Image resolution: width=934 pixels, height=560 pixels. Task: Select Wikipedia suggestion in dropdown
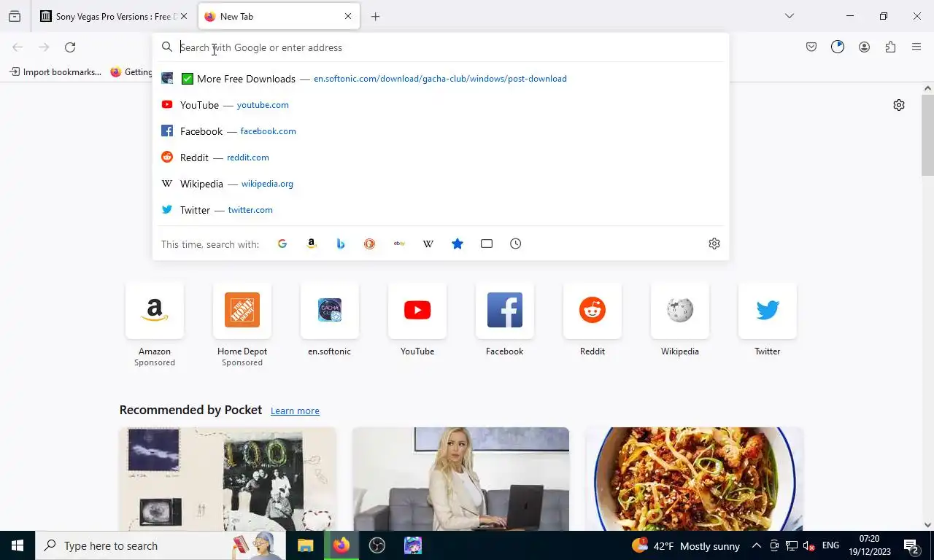coord(440,184)
